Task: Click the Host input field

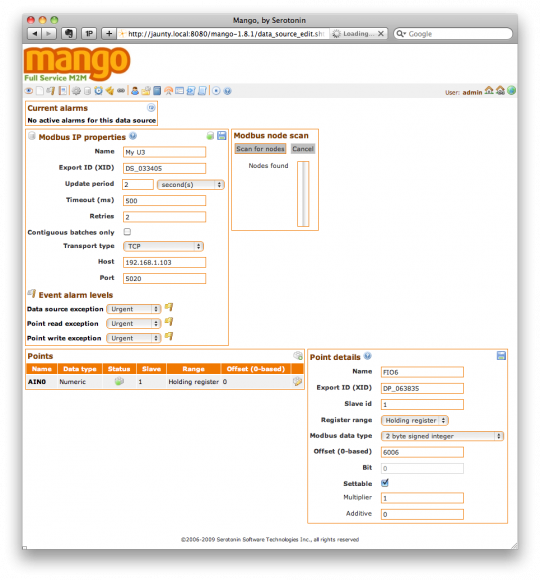Action: (x=164, y=262)
